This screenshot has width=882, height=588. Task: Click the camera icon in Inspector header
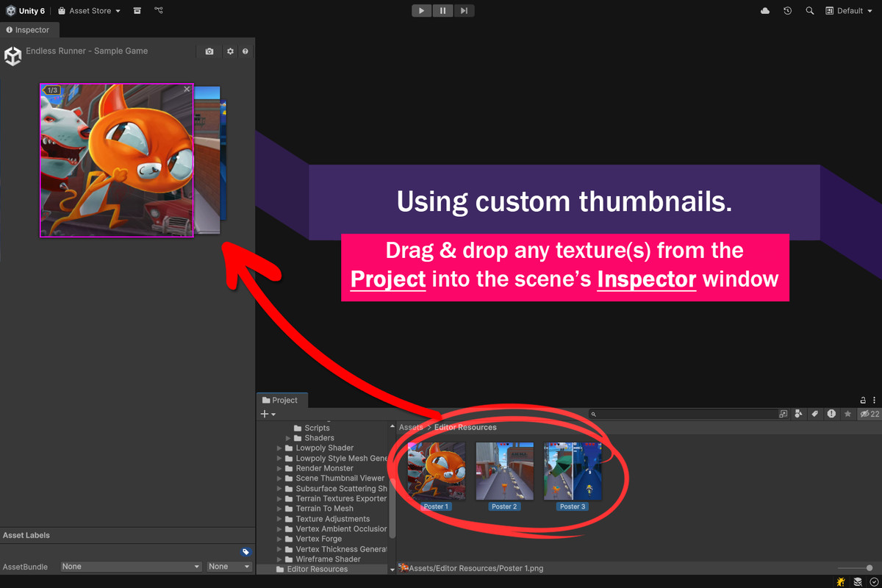209,51
